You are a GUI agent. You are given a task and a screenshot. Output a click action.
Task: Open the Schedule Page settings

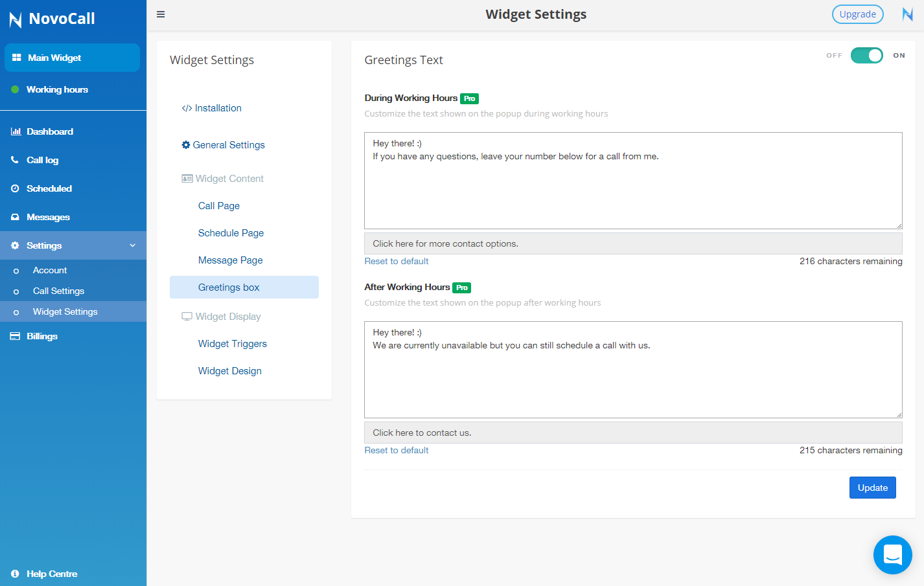[x=231, y=233]
